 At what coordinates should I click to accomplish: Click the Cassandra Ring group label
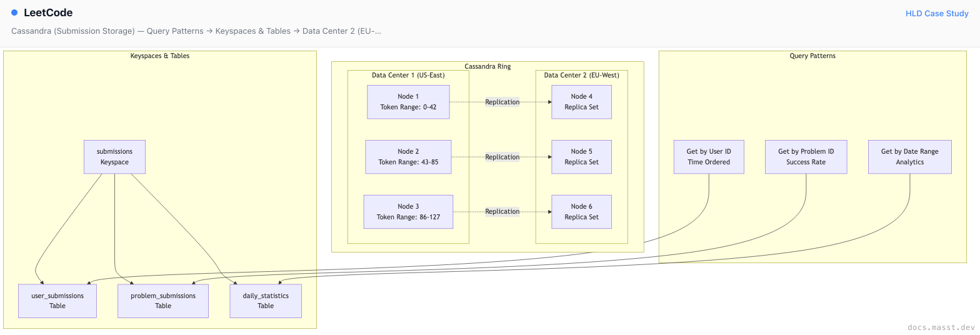[x=487, y=66]
